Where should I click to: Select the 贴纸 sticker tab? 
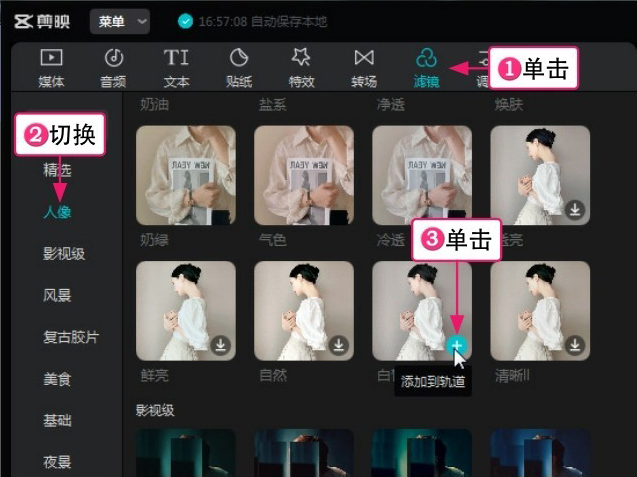pos(239,68)
